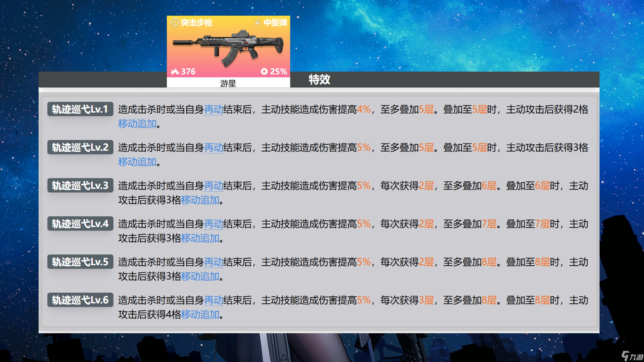
Task: Open the 再动 link in Lv.2 row
Action: pyautogui.click(x=214, y=148)
